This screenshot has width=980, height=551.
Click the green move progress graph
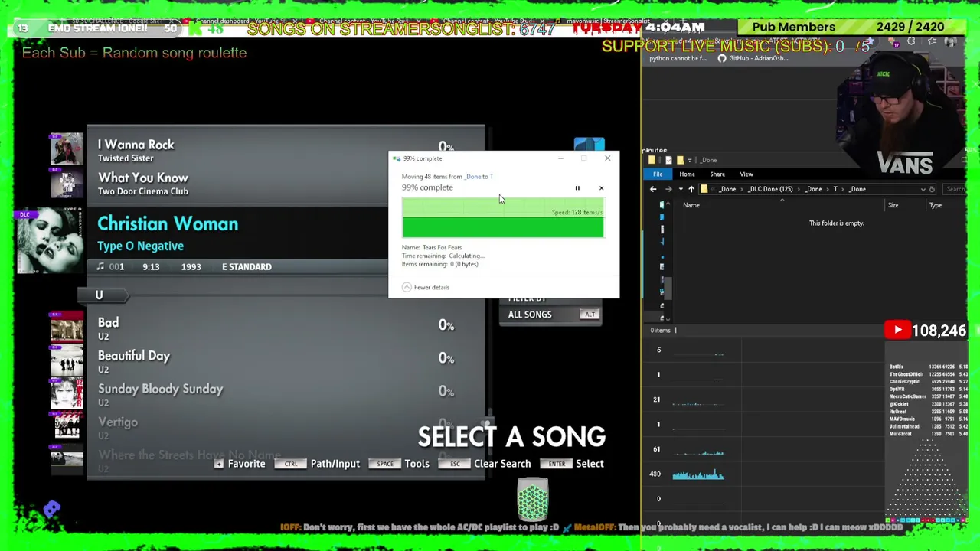(x=503, y=217)
